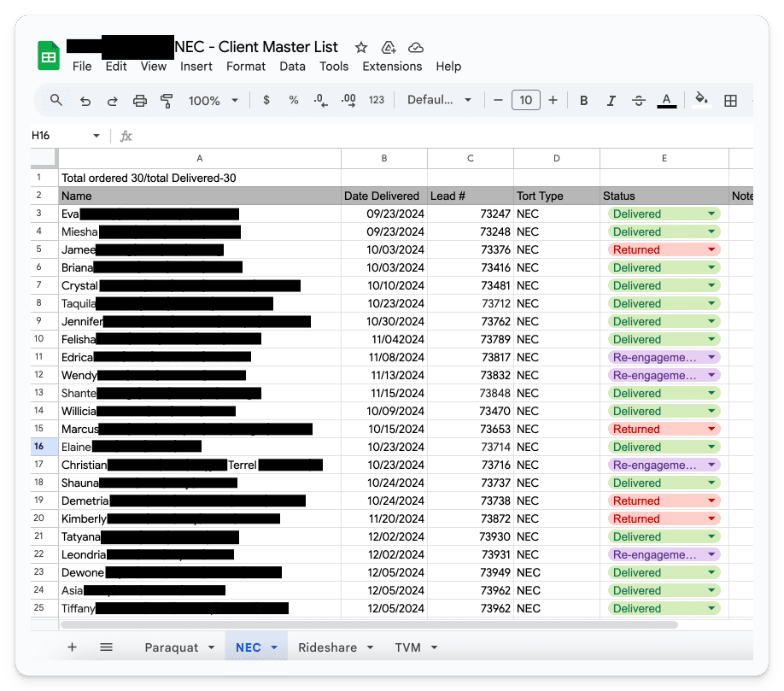Expand the 100% zoom dropdown

coord(214,101)
